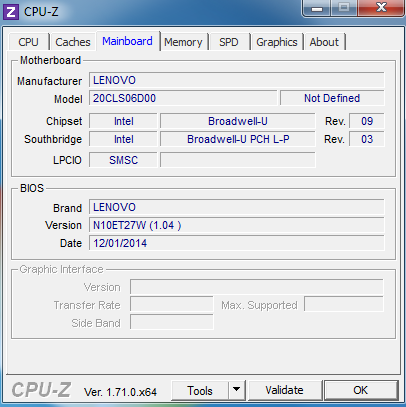Viewport: 406px width, 407px height.
Task: Click the Validate button
Action: (285, 390)
